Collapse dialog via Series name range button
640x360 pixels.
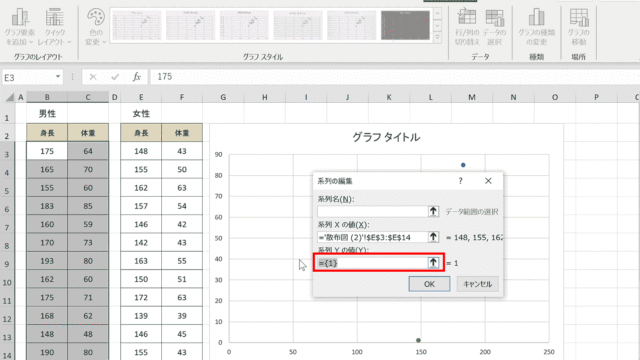(433, 211)
